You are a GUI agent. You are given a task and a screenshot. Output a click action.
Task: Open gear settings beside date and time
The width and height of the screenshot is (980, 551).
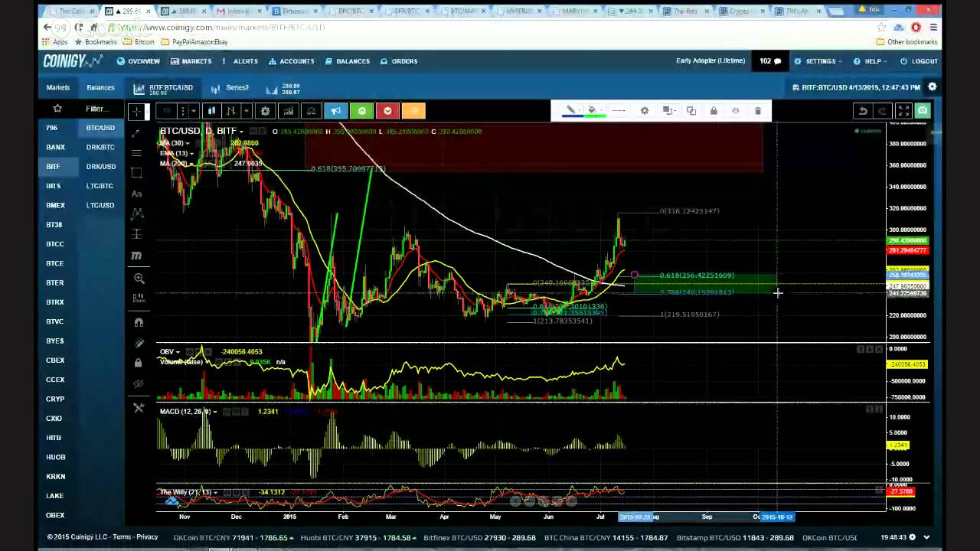[933, 87]
